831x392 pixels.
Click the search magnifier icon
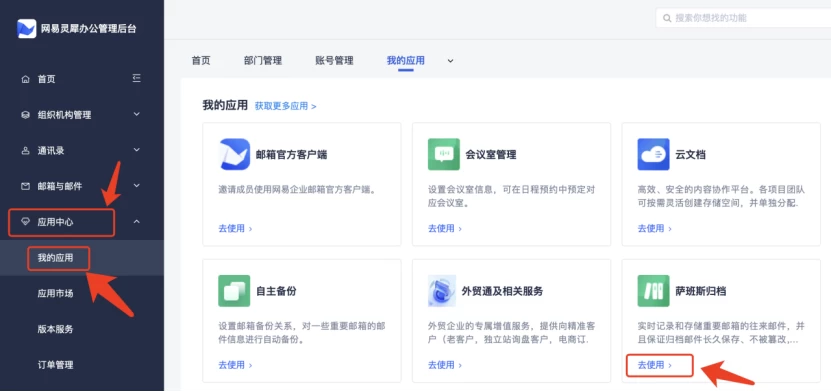[x=667, y=18]
